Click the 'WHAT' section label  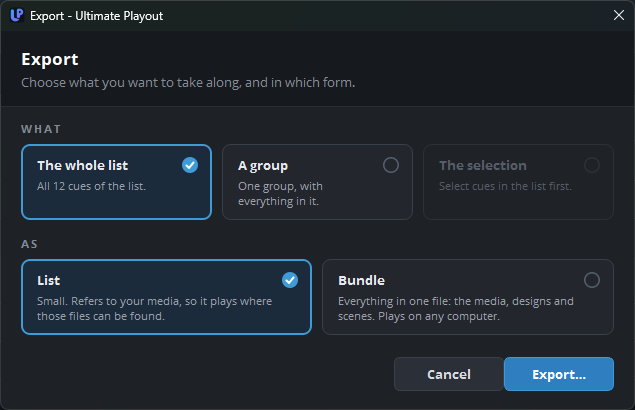coord(41,129)
